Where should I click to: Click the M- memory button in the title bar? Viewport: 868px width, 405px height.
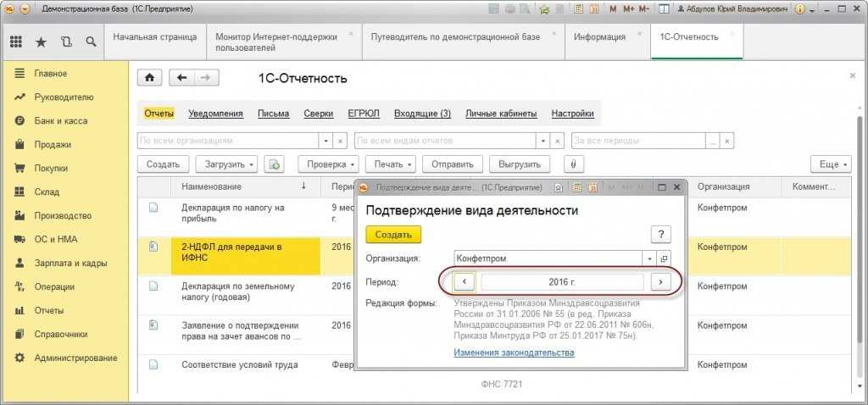(x=644, y=9)
